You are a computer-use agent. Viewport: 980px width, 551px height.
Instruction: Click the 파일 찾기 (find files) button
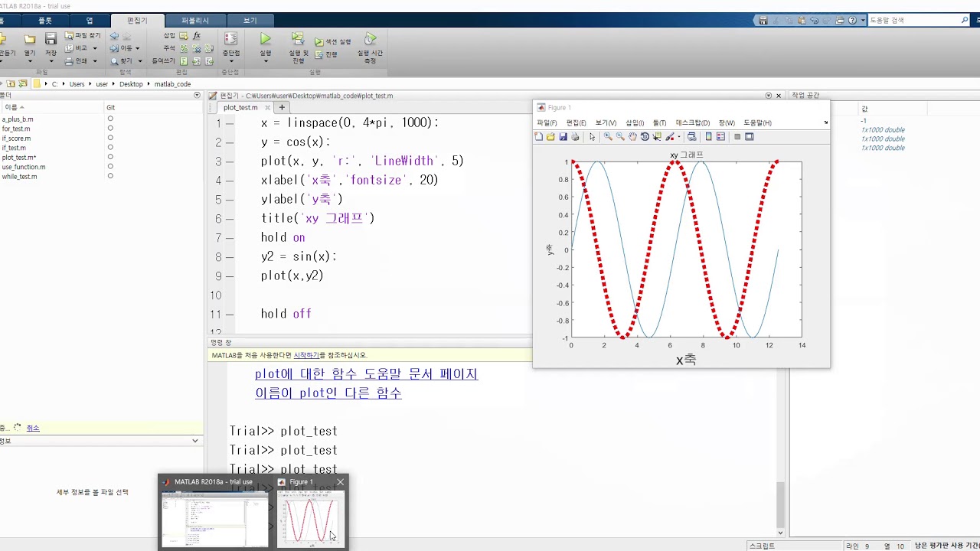(x=83, y=35)
